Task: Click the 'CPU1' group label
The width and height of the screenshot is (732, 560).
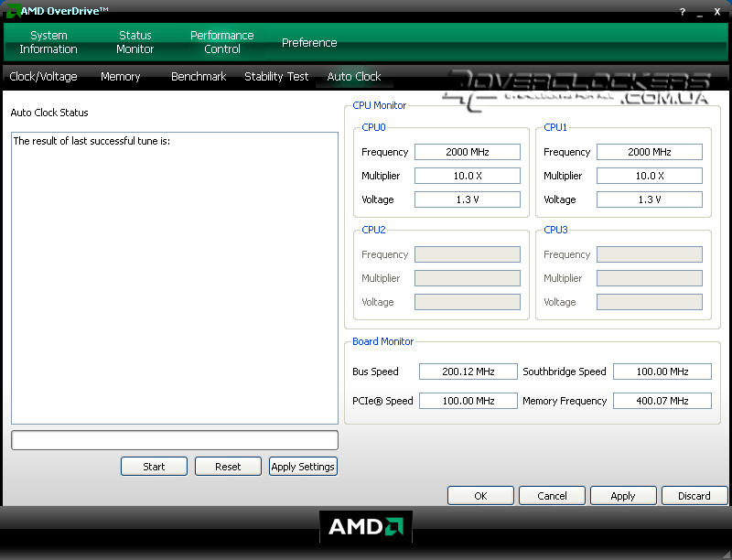Action: [555, 127]
